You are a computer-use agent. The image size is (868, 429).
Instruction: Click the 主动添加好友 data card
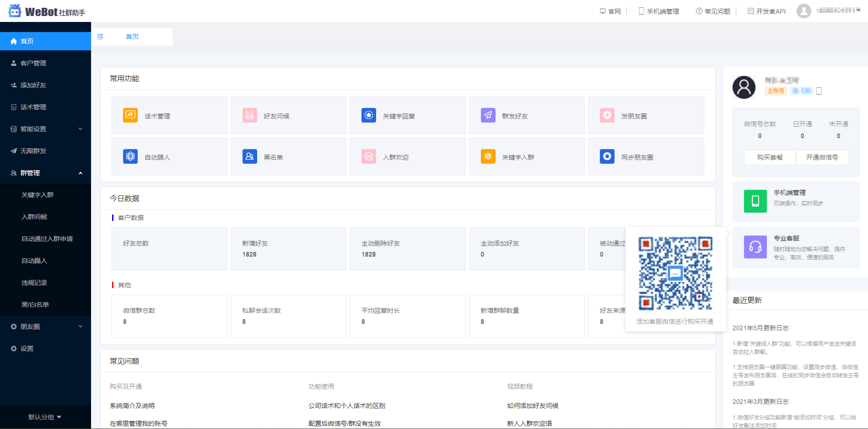coord(527,249)
